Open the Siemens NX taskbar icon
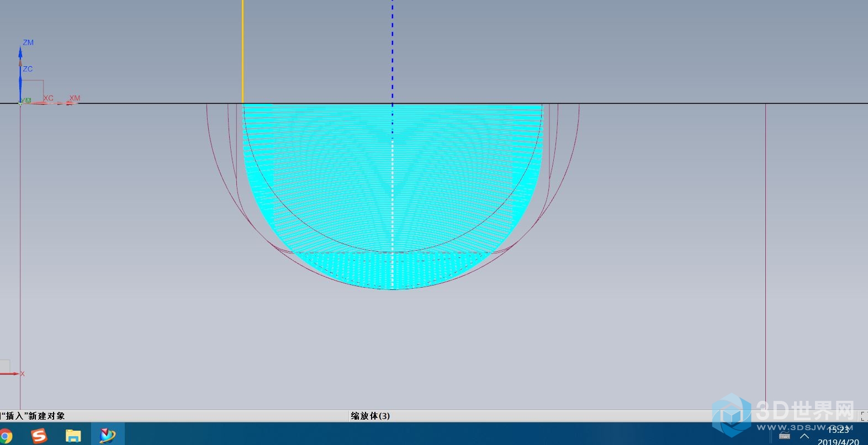The width and height of the screenshot is (868, 445). [x=108, y=435]
